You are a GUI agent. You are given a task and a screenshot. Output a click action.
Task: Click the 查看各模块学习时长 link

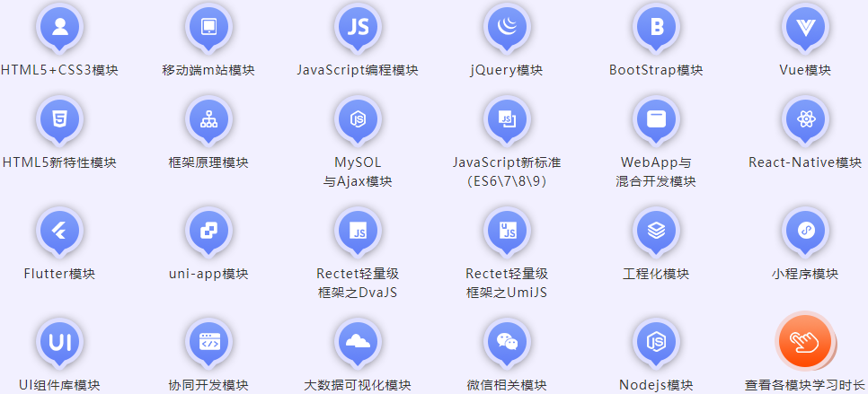[805, 385]
